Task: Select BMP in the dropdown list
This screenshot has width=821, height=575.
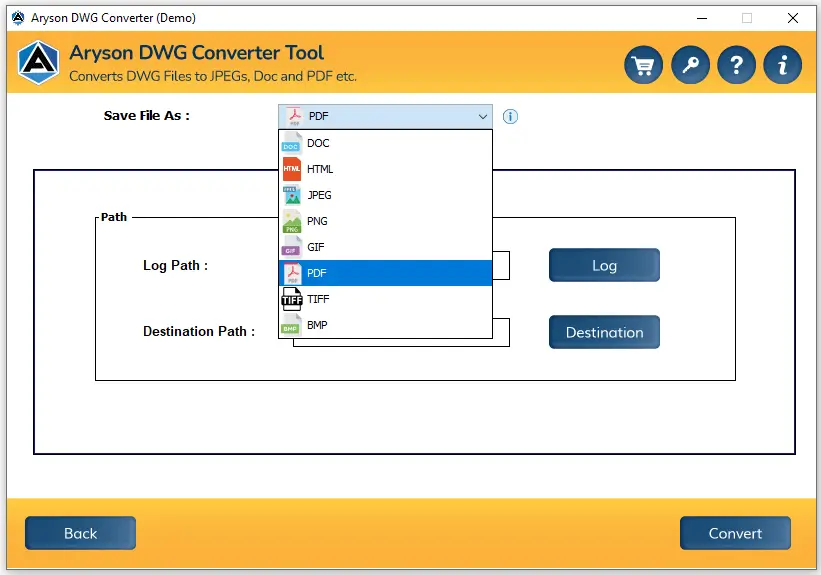Action: coord(385,325)
